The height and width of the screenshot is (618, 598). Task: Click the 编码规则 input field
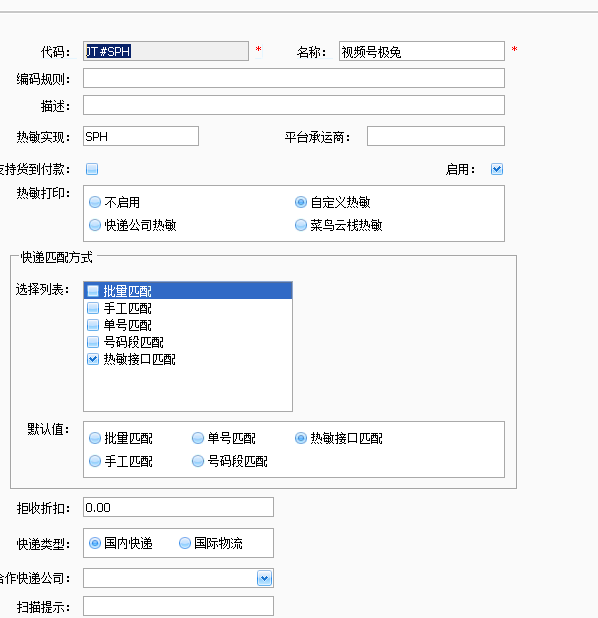294,78
